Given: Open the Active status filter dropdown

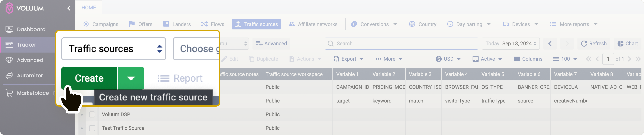Looking at the screenshot, I should click(x=487, y=59).
